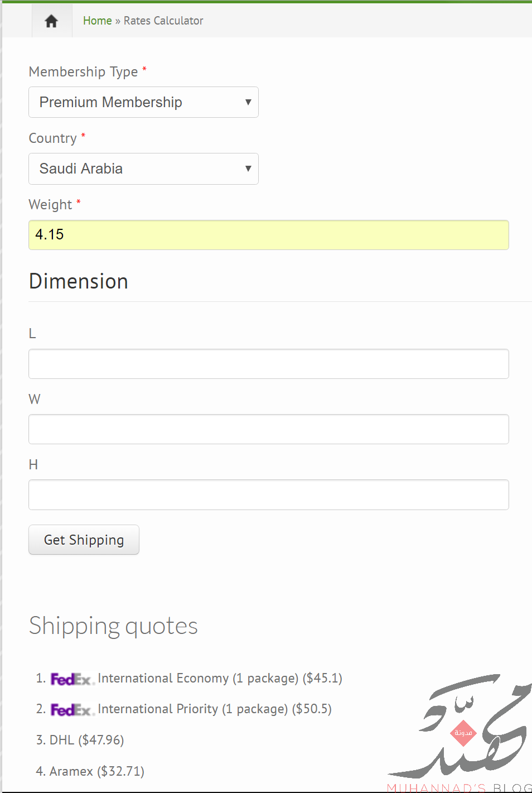This screenshot has width=532, height=793.
Task: Click the Get Shipping button
Action: click(x=84, y=540)
